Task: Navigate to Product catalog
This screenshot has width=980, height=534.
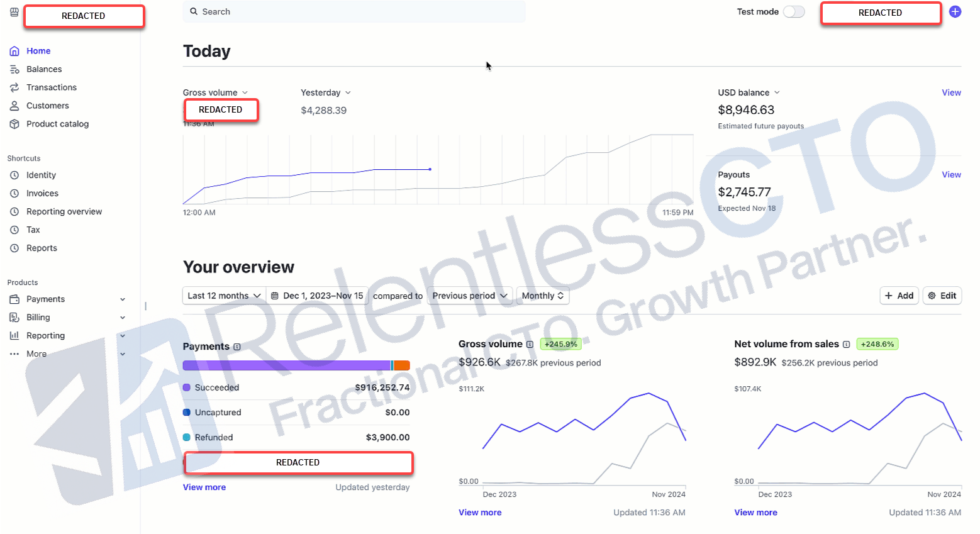Action: [57, 123]
